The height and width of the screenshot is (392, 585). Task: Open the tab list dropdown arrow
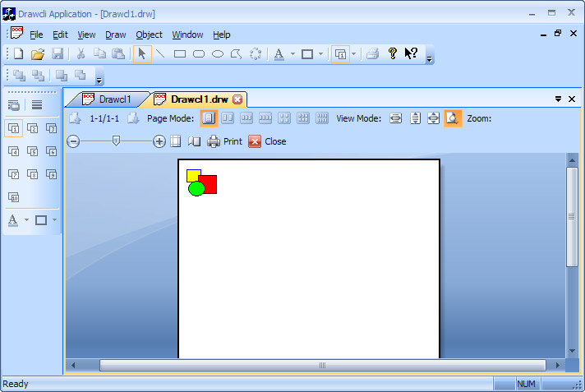[558, 99]
